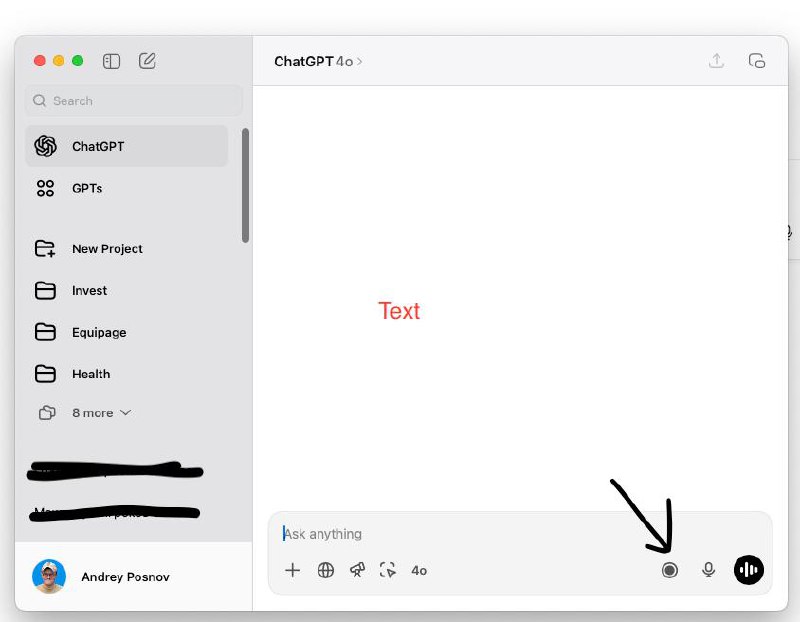Viewport: 800px width, 622px height.
Task: Open the 4o model picker in composer
Action: tap(419, 570)
